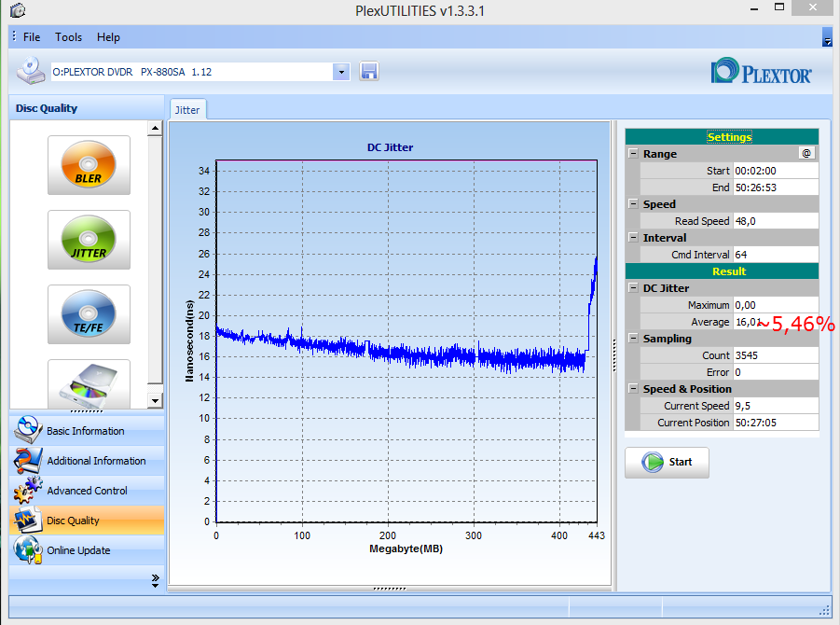Screen dimensions: 840x625
Task: Click the disc quality list scroll down arrow
Action: coord(155,400)
